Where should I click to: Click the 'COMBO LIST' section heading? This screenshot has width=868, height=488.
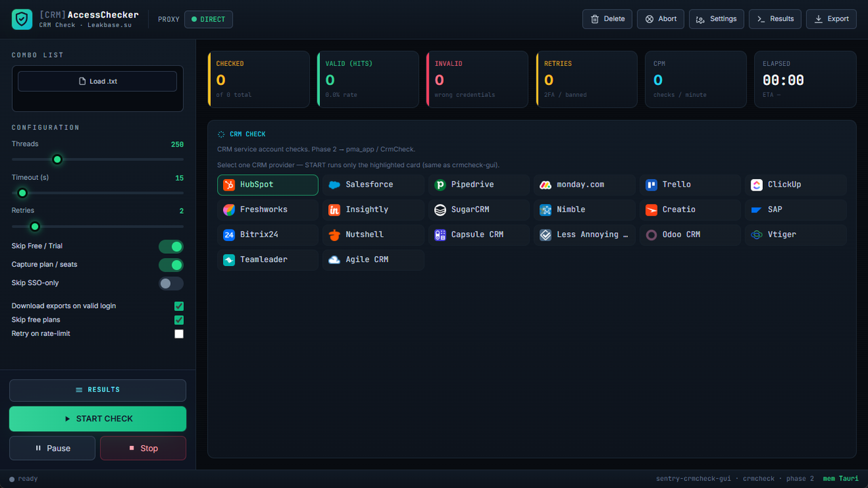tap(37, 55)
